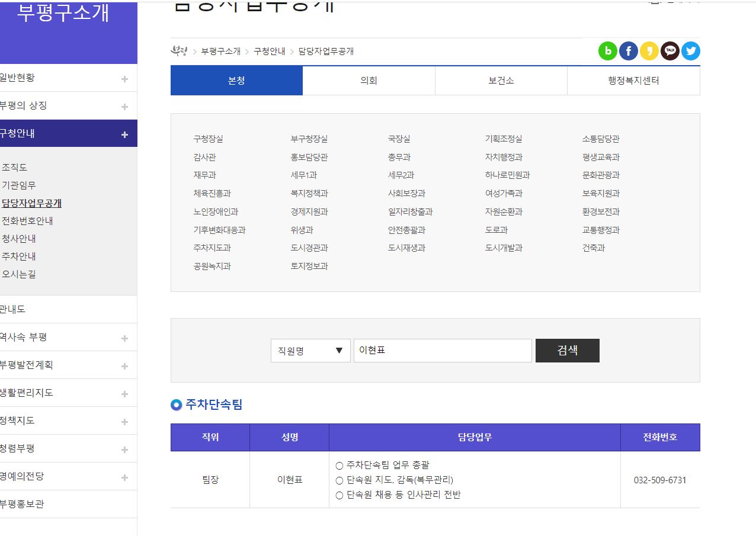The width and height of the screenshot is (756, 536).
Task: Click 구청안내 in the breadcrumb path
Action: point(269,52)
